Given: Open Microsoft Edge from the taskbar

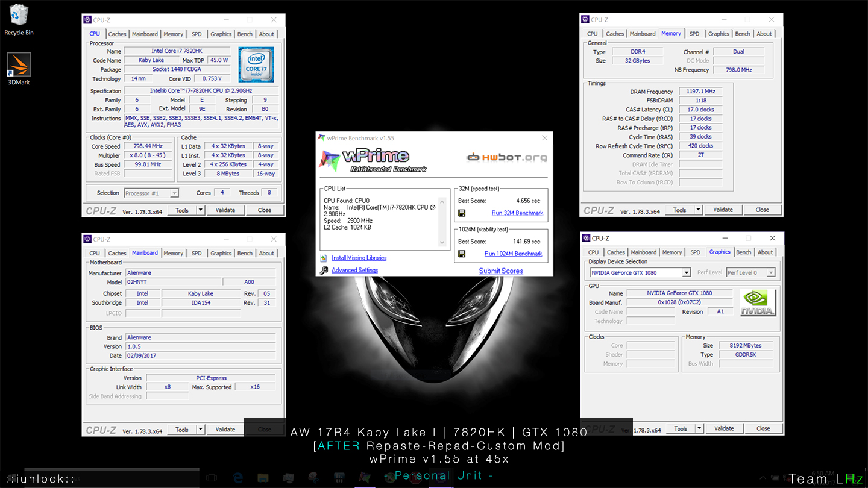Looking at the screenshot, I should (237, 477).
